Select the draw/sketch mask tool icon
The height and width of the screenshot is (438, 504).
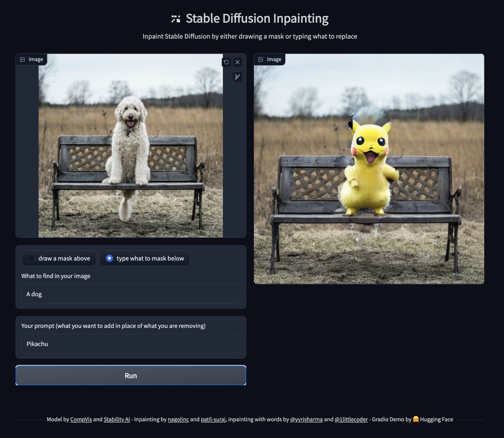[237, 77]
